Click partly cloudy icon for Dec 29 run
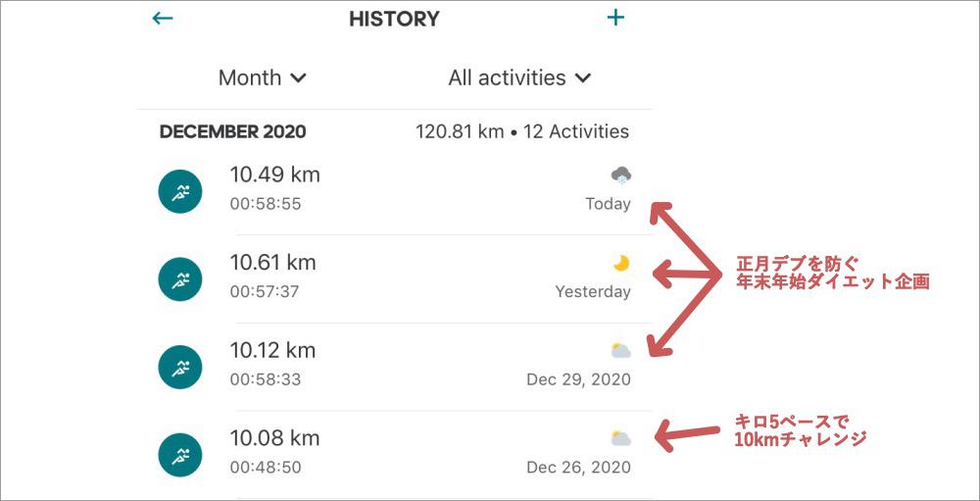The width and height of the screenshot is (980, 501). click(620, 351)
